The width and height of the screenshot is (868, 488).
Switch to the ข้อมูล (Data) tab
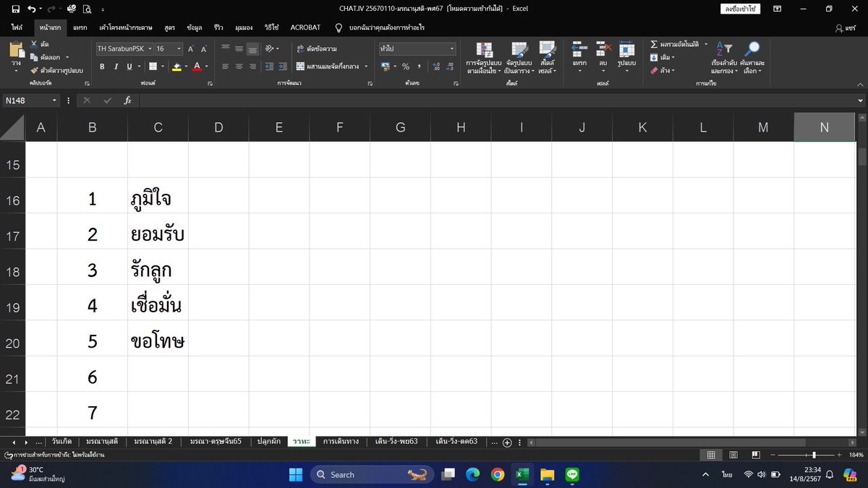click(194, 27)
